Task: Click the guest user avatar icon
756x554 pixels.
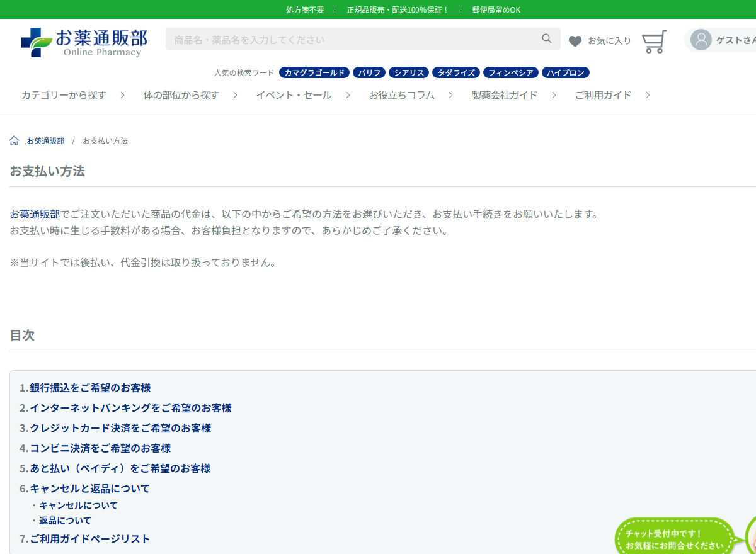Action: (701, 40)
